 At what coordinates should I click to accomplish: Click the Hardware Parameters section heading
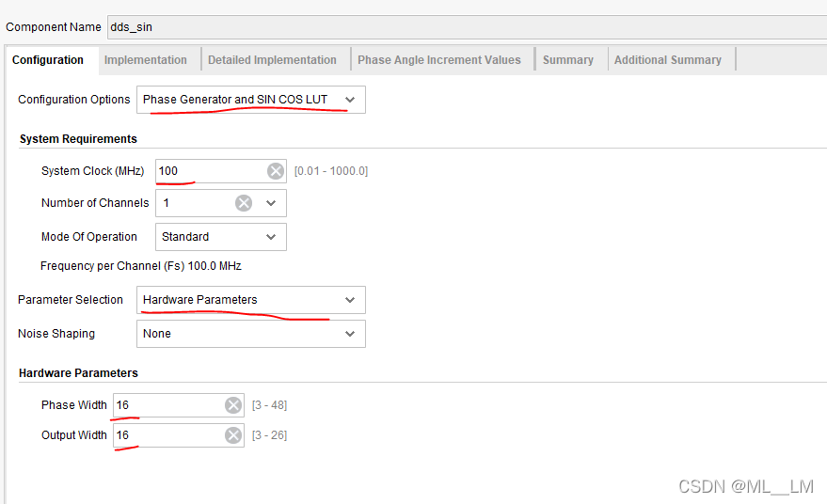click(79, 372)
